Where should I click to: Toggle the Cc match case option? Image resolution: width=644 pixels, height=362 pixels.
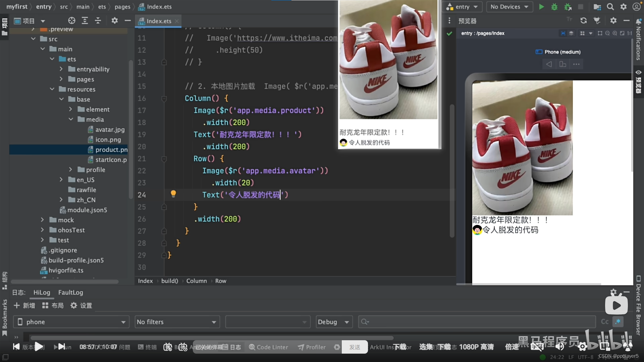coord(605,322)
